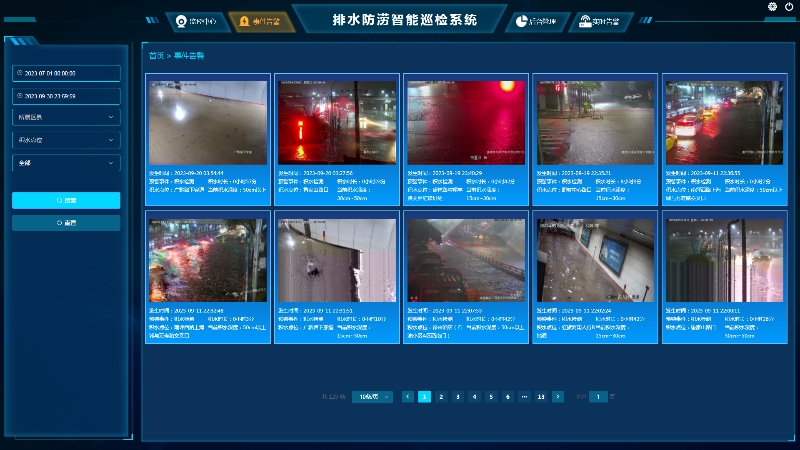Open the pedestrian passage with billboard thumbnail
800x450 pixels.
tap(595, 260)
